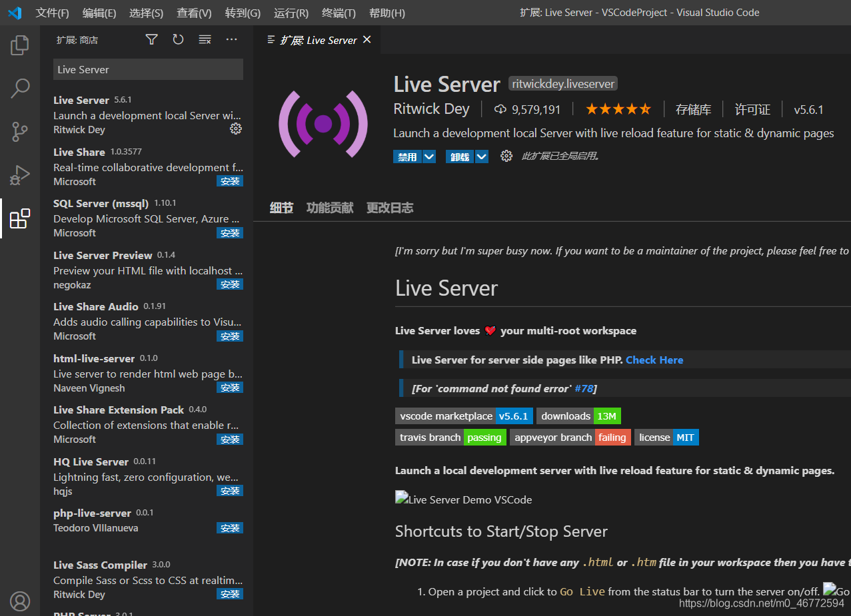Click the 卸载 uninstall button

pos(460,156)
